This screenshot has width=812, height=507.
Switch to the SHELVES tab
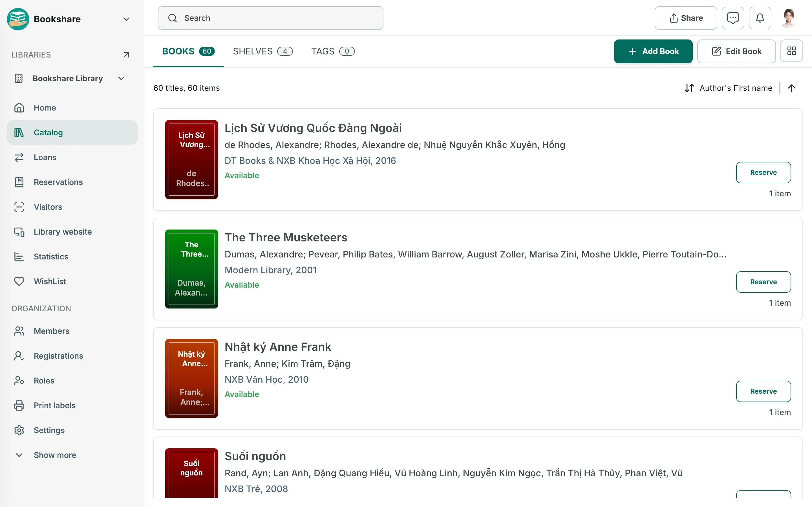click(263, 51)
